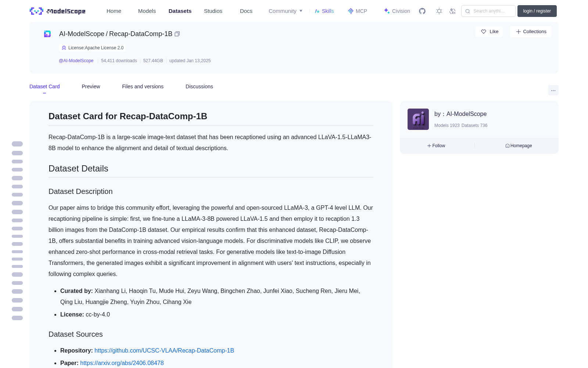Screen dimensions: 588x368
Task: Switch to the Preview tab
Action: click(x=91, y=86)
